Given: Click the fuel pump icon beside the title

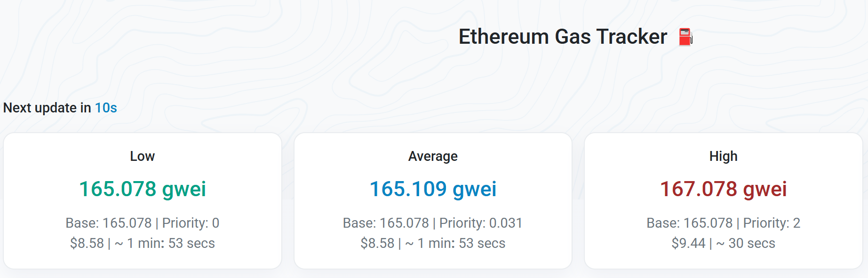Looking at the screenshot, I should (685, 37).
